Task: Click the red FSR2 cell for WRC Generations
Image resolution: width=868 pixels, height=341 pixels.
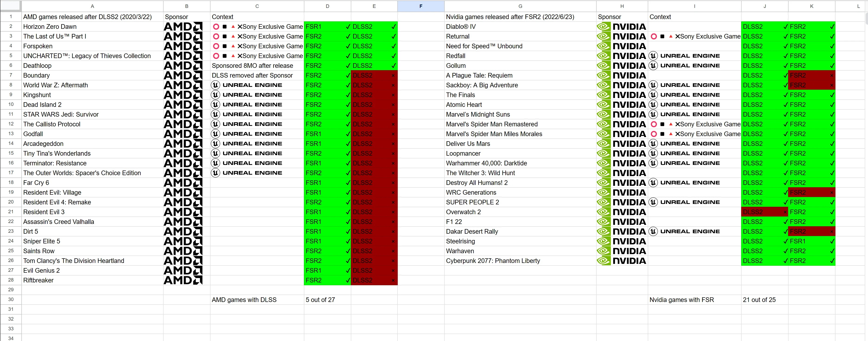Action: coord(811,192)
